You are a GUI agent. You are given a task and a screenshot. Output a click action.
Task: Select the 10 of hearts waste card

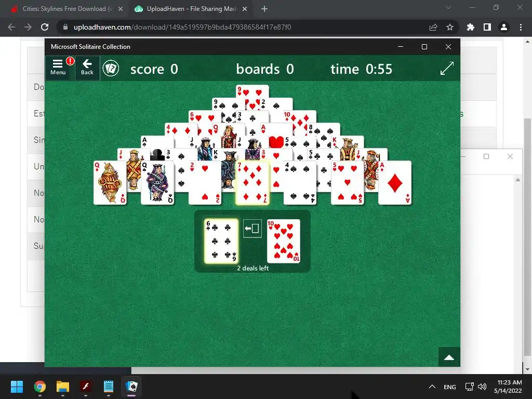[284, 241]
